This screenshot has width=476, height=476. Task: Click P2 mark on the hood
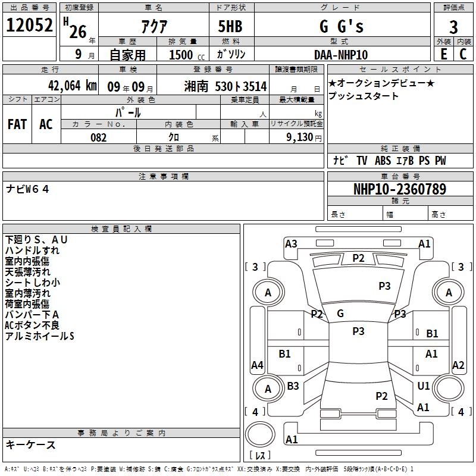tap(358, 258)
